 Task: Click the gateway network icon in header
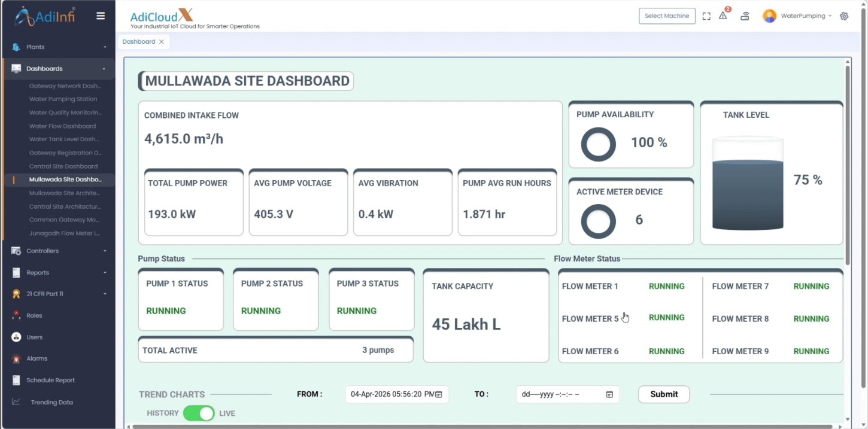(x=745, y=16)
